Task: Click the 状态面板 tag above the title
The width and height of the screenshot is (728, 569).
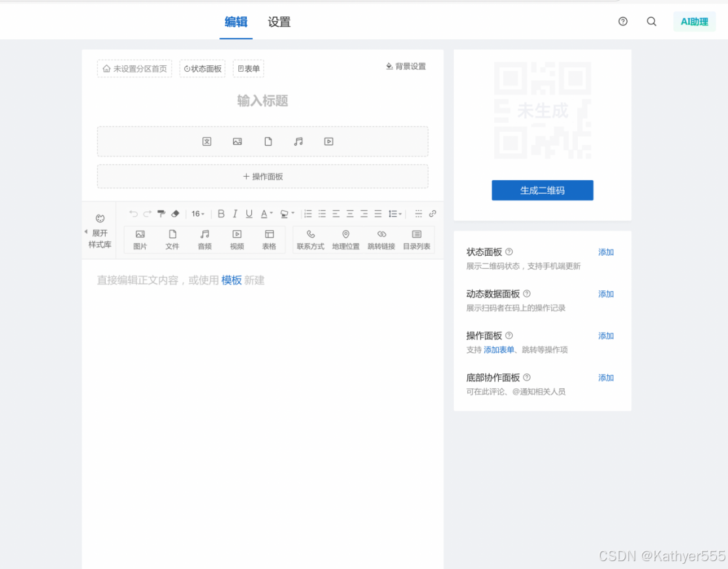Action: pos(202,69)
